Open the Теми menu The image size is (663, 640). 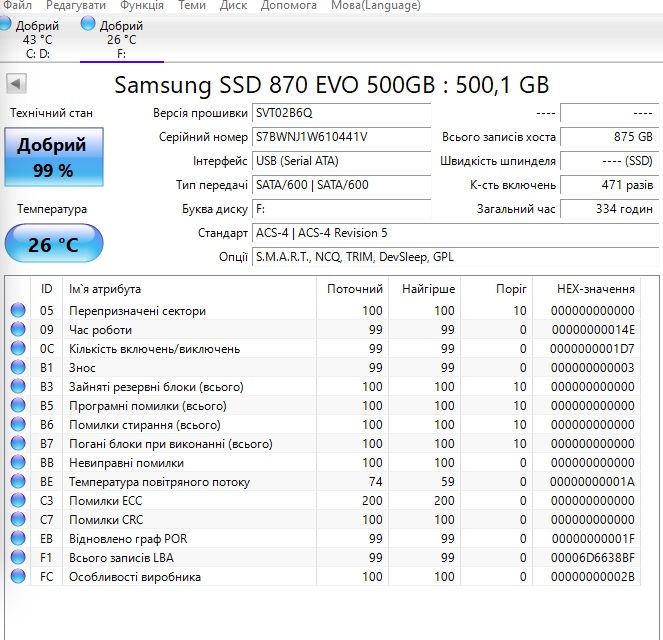pyautogui.click(x=192, y=5)
